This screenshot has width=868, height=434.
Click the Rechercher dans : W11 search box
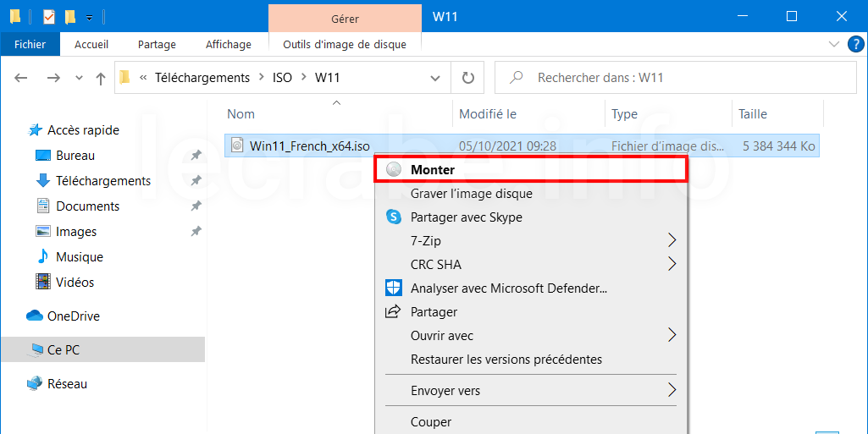pos(676,78)
